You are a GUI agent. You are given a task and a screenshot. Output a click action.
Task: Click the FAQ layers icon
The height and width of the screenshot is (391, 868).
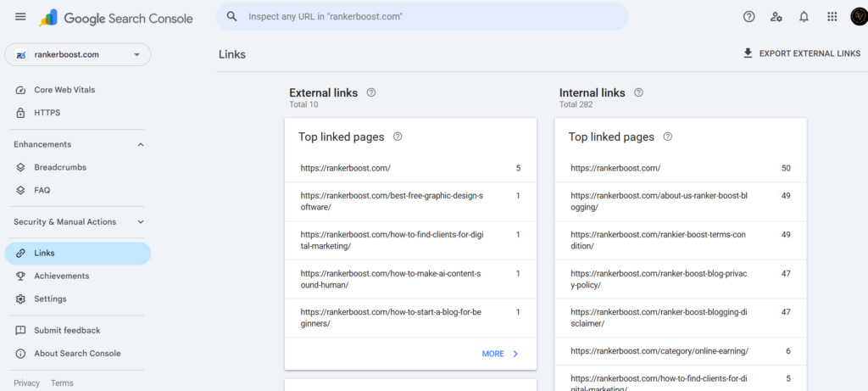(x=20, y=190)
